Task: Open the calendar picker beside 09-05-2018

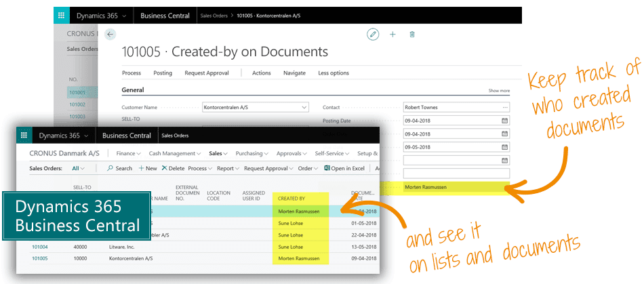Action: pyautogui.click(x=505, y=147)
